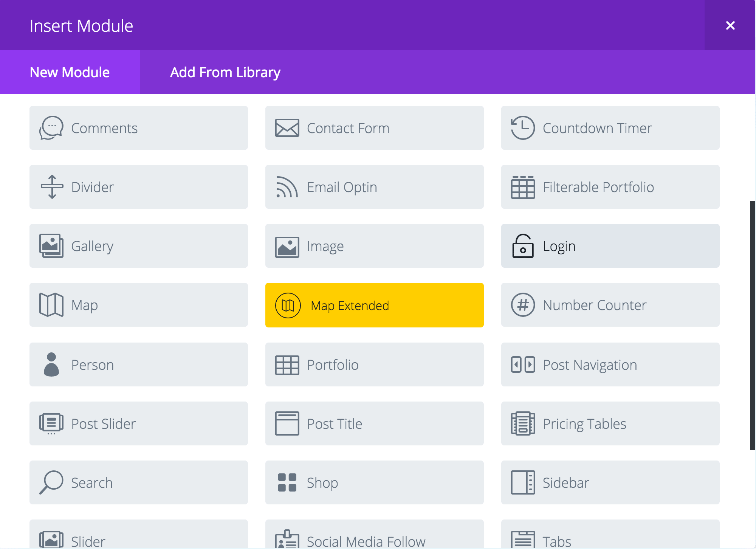Click the Map Extended folded-map icon

coord(287,305)
